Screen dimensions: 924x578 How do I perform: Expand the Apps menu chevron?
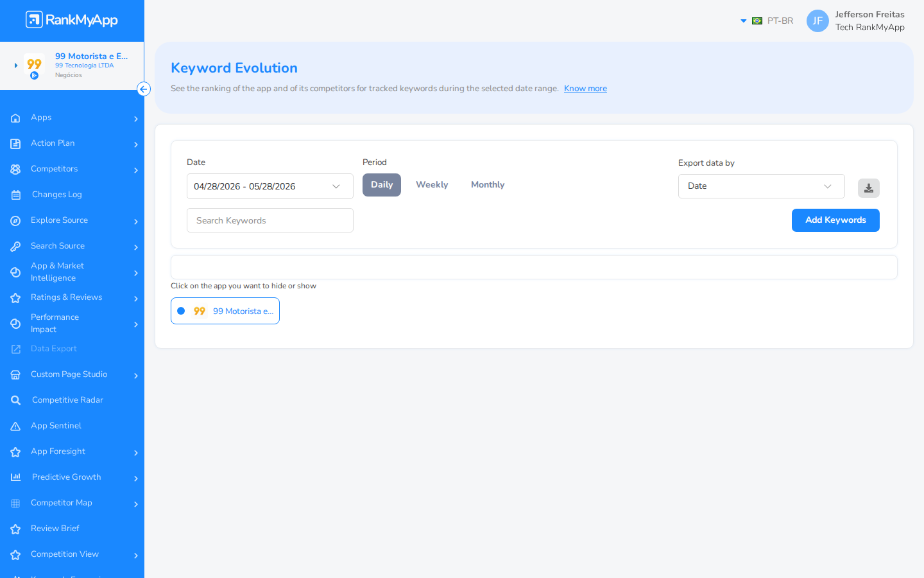pos(136,119)
